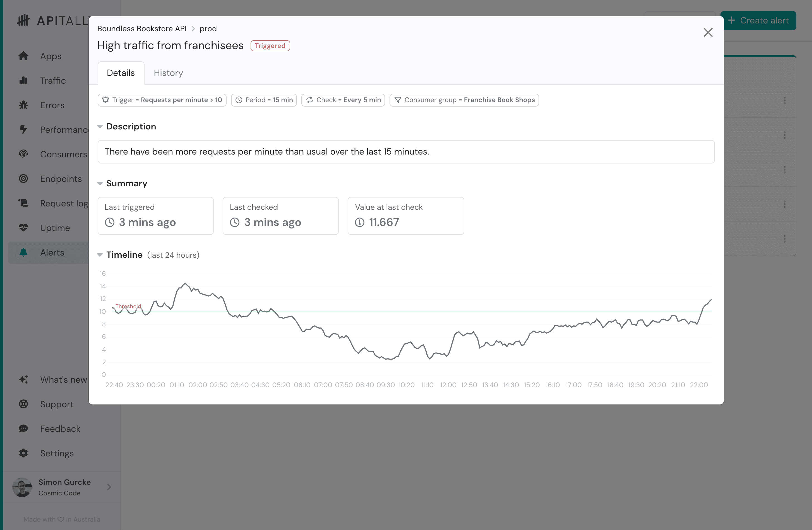
Task: Click the Simon Gurcke profile expander
Action: click(x=109, y=487)
